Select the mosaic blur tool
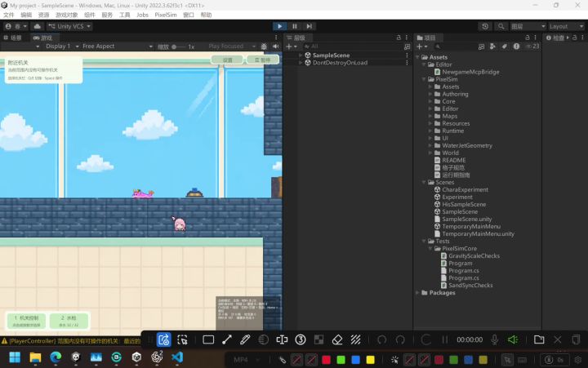 pos(318,340)
